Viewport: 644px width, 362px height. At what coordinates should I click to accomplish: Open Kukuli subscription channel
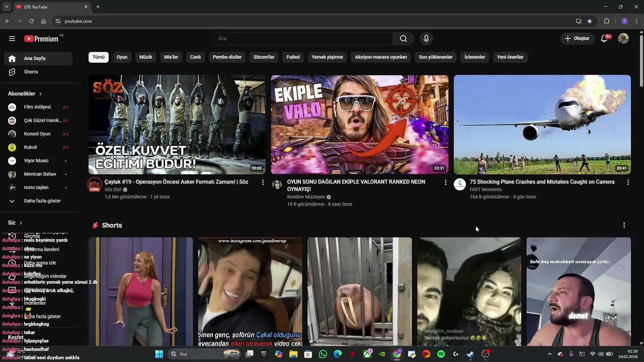[x=38, y=147]
